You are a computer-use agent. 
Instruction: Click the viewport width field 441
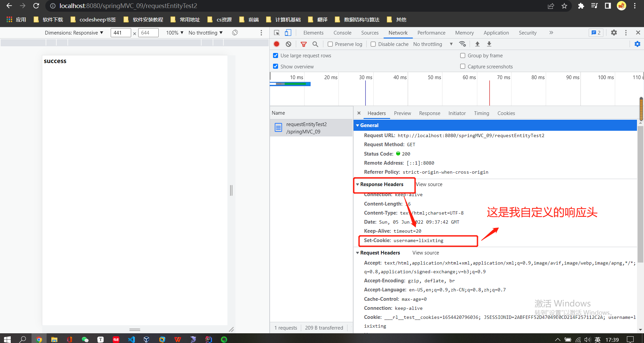pyautogui.click(x=121, y=33)
